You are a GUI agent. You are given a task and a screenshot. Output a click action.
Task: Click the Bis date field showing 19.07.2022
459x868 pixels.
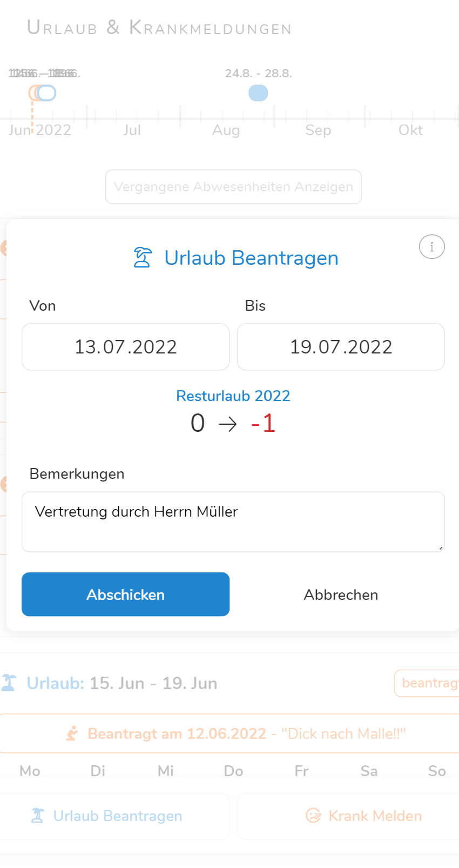click(341, 346)
